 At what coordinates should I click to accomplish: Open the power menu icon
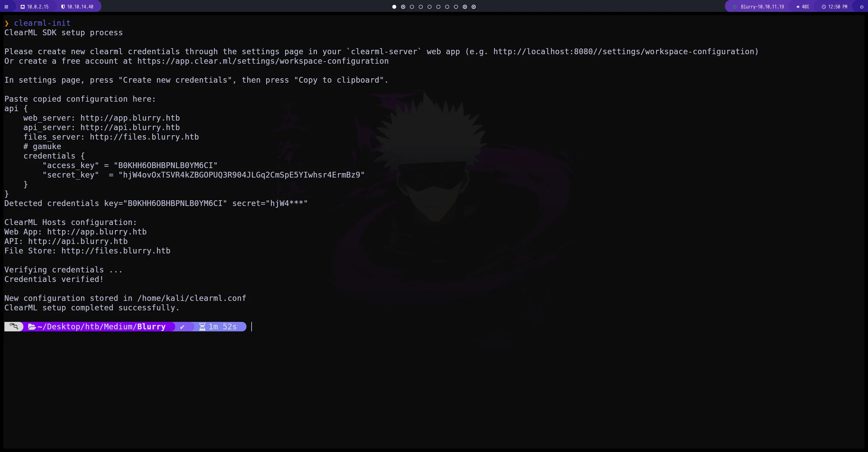(862, 7)
